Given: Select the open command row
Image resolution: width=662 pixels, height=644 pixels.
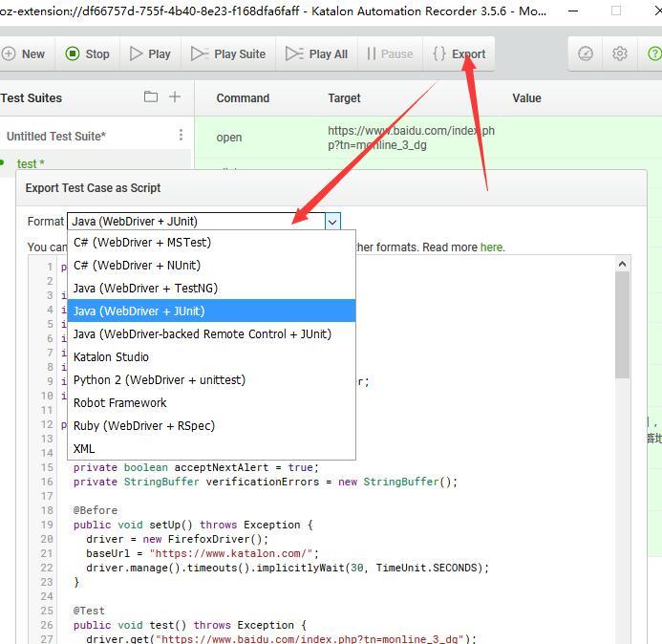Looking at the screenshot, I should tap(428, 138).
